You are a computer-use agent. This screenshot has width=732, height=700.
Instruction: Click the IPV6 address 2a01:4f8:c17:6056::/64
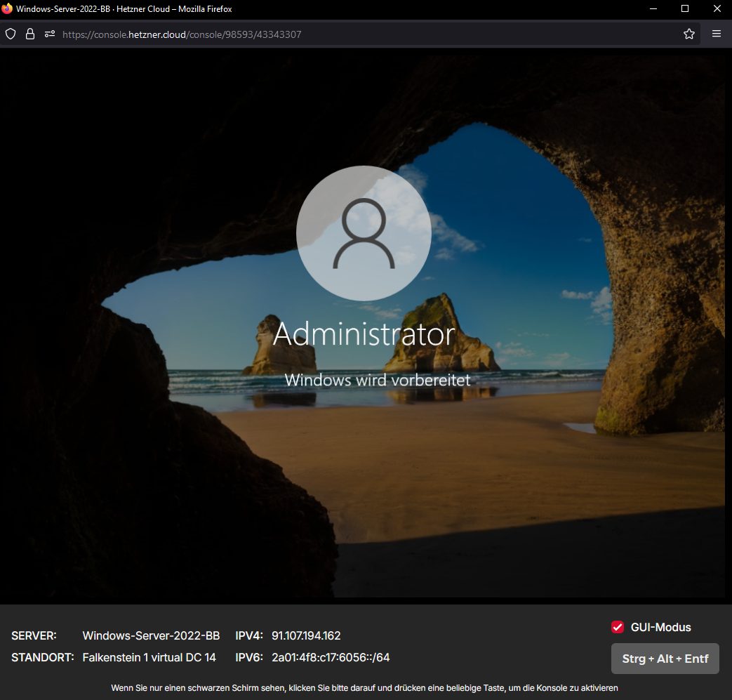[x=330, y=658]
